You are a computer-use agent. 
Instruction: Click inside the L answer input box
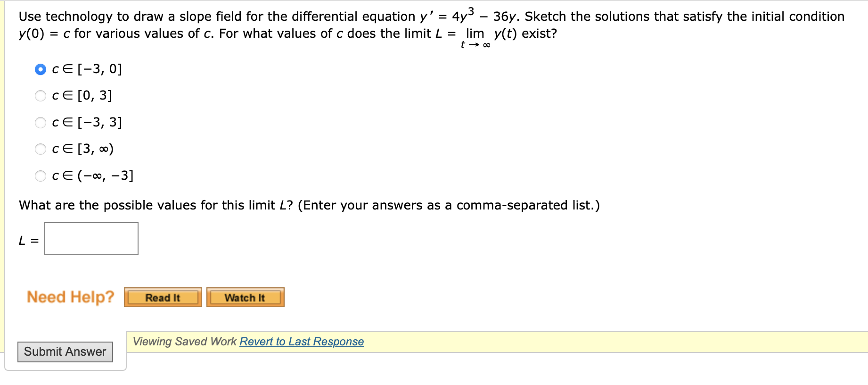click(x=90, y=238)
